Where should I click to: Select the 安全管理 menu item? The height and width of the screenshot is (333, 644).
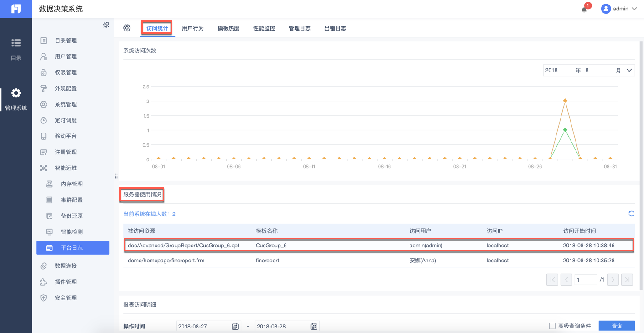66,298
